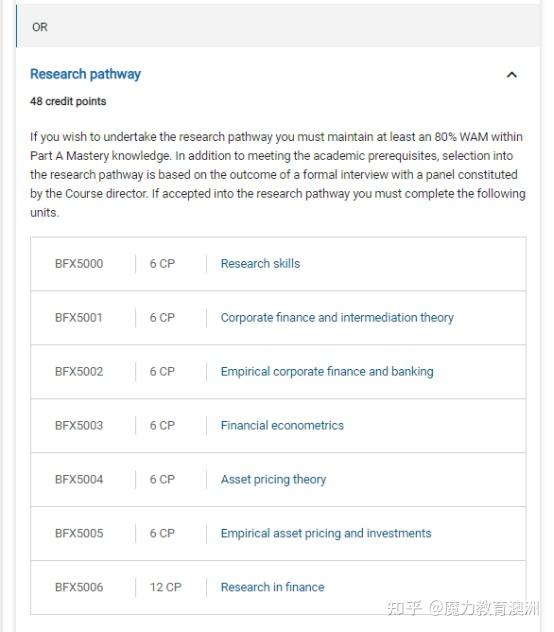
Task: Open Empirical asset pricing and investments
Action: point(326,533)
